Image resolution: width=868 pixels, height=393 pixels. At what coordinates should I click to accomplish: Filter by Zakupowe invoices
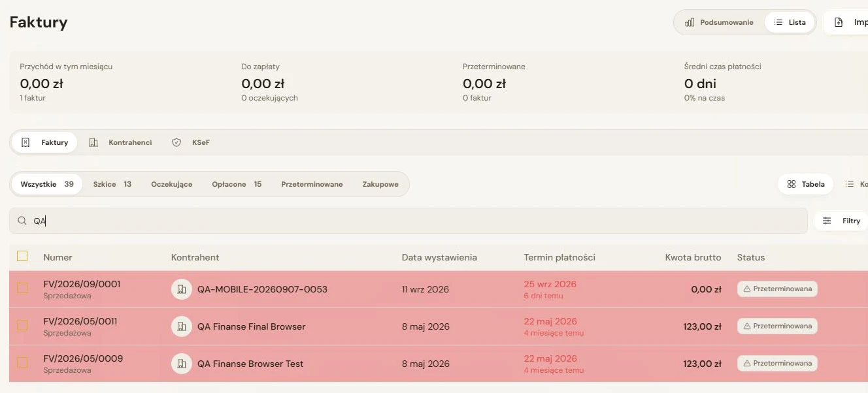pos(380,184)
